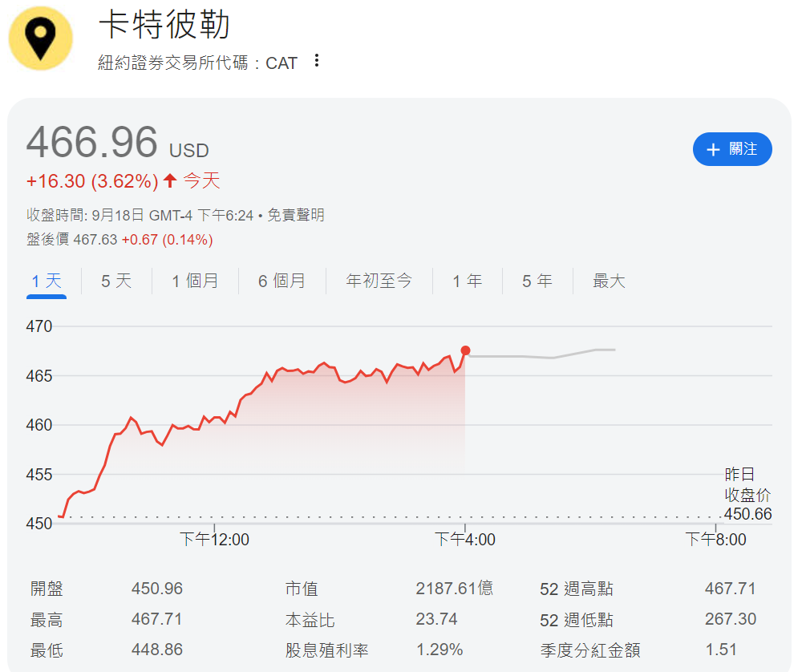This screenshot has width=802, height=672.
Task: Open the three-dot more options menu
Action: tap(317, 60)
